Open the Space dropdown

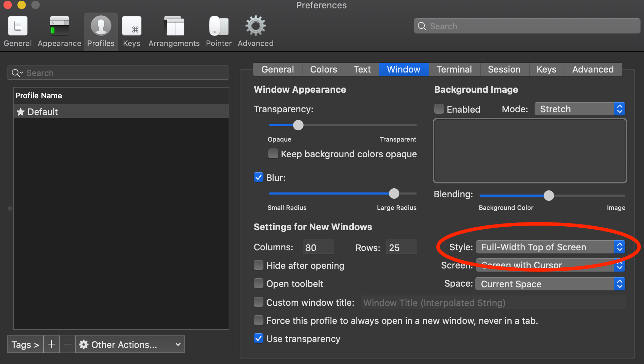tap(551, 284)
